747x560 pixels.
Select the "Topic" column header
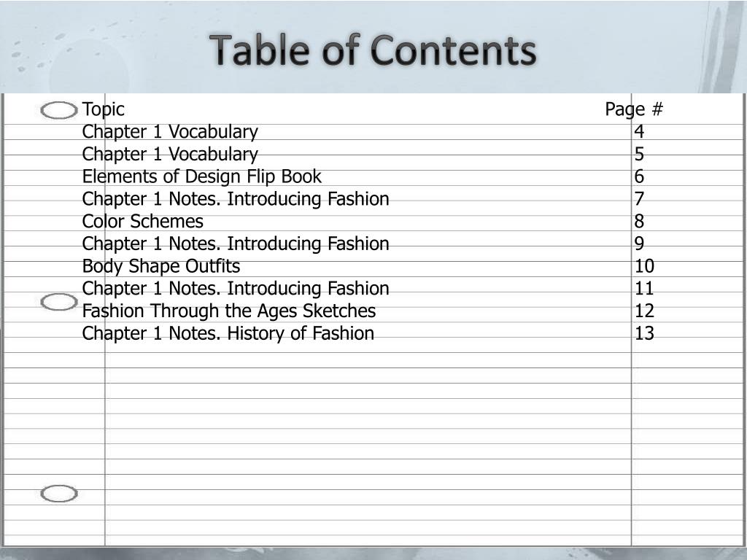[x=104, y=109]
